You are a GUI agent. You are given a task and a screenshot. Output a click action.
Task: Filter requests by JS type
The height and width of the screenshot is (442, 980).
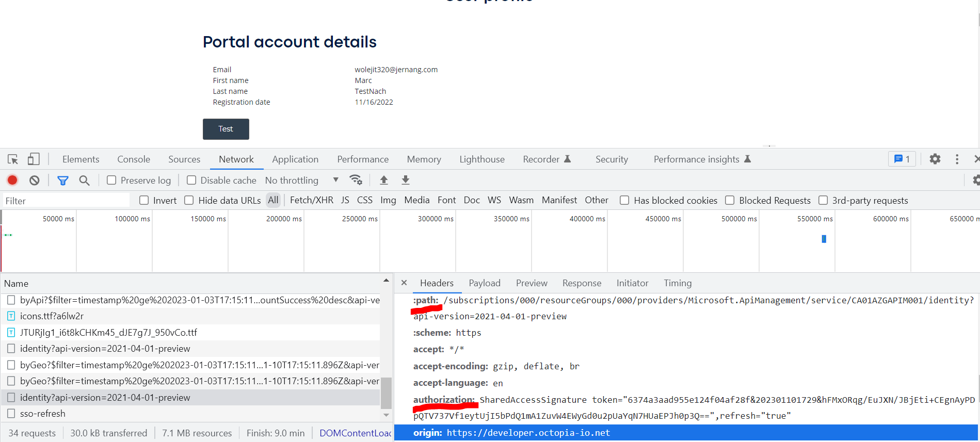click(345, 200)
